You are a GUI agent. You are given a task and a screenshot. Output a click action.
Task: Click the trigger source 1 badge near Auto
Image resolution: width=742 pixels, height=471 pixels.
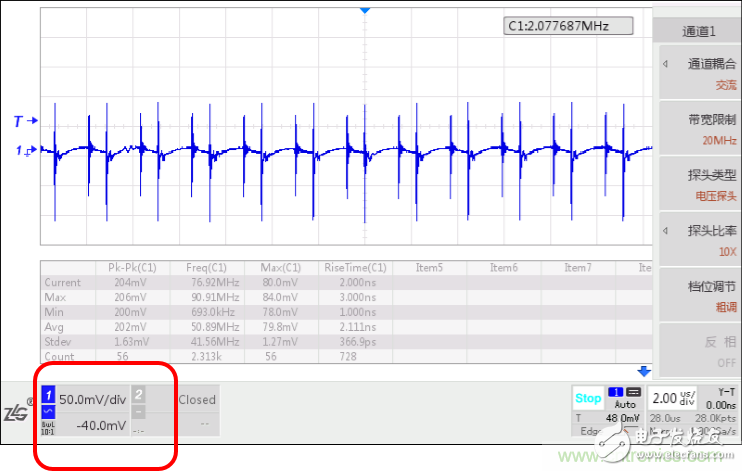pyautogui.click(x=616, y=392)
